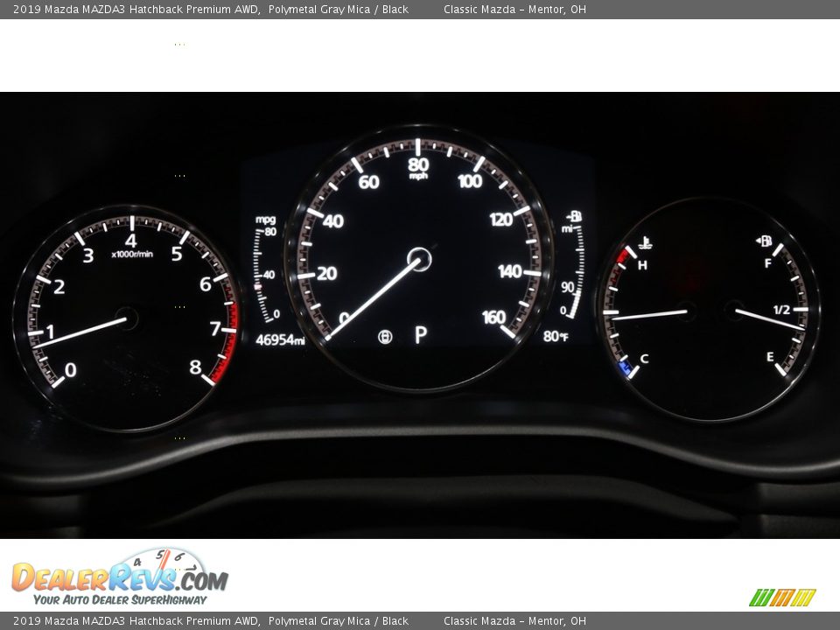Click the fuel pump icon above F
The image size is (840, 630).
pos(765,241)
